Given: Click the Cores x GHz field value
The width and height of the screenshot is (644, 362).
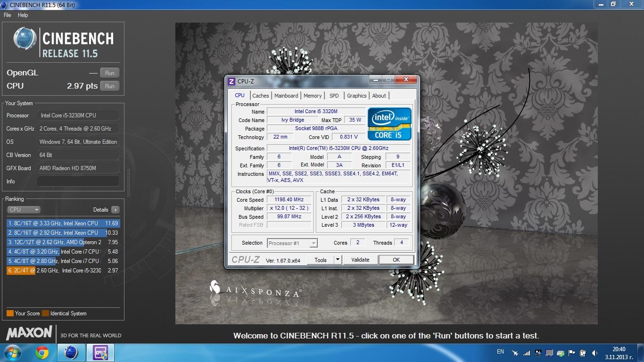Looking at the screenshot, I should tap(78, 129).
